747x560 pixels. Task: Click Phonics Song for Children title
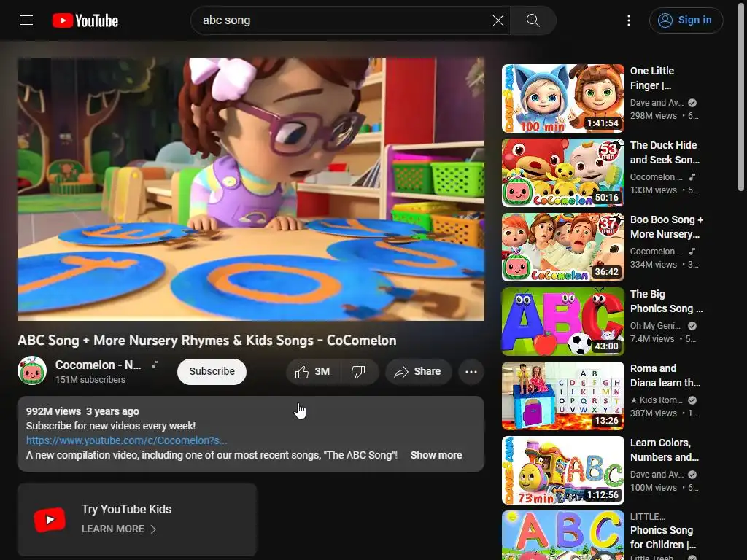(662, 537)
